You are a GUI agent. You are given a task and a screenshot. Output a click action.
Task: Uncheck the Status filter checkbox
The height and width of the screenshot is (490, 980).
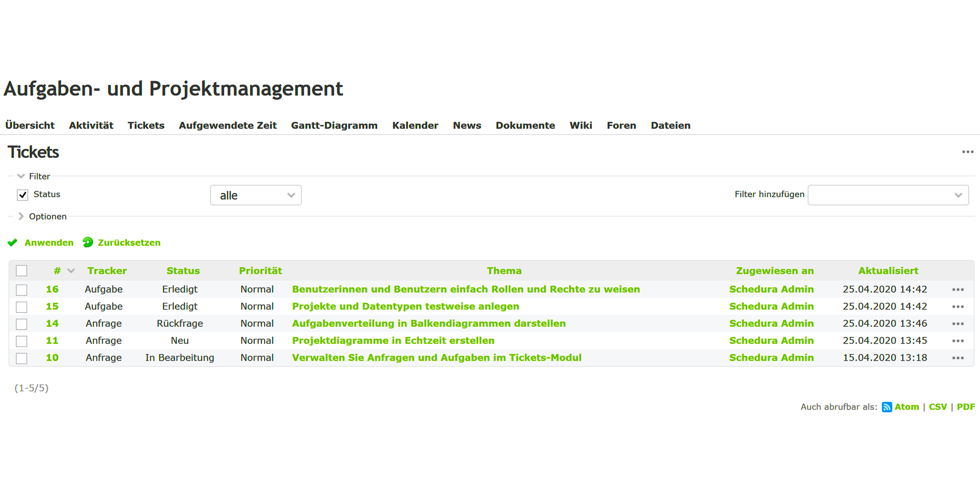[23, 195]
